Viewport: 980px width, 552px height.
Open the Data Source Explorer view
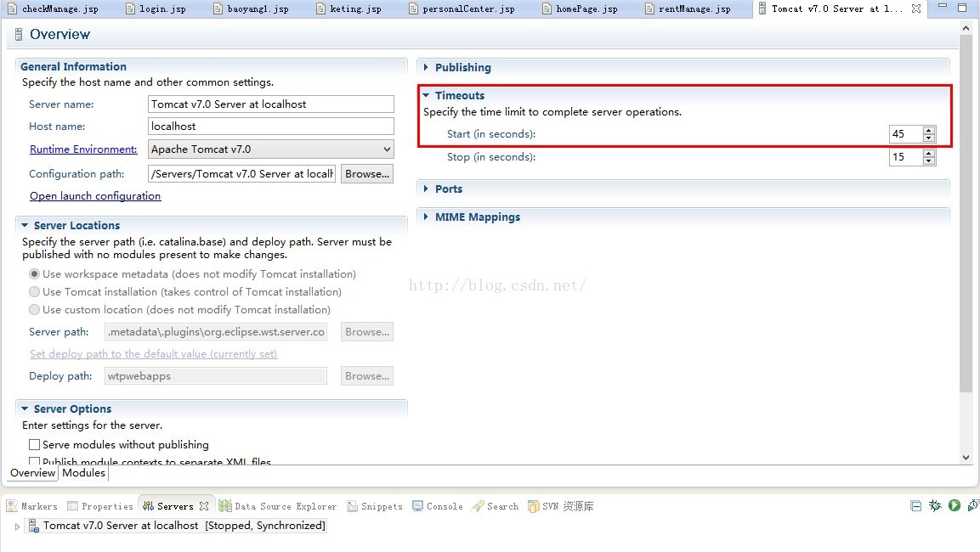(x=277, y=506)
